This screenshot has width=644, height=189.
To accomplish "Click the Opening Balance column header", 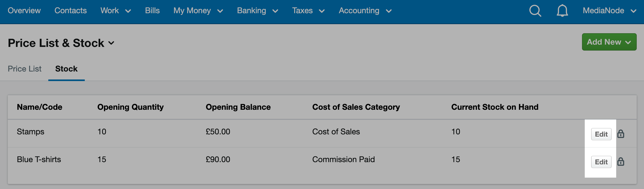I will 238,107.
